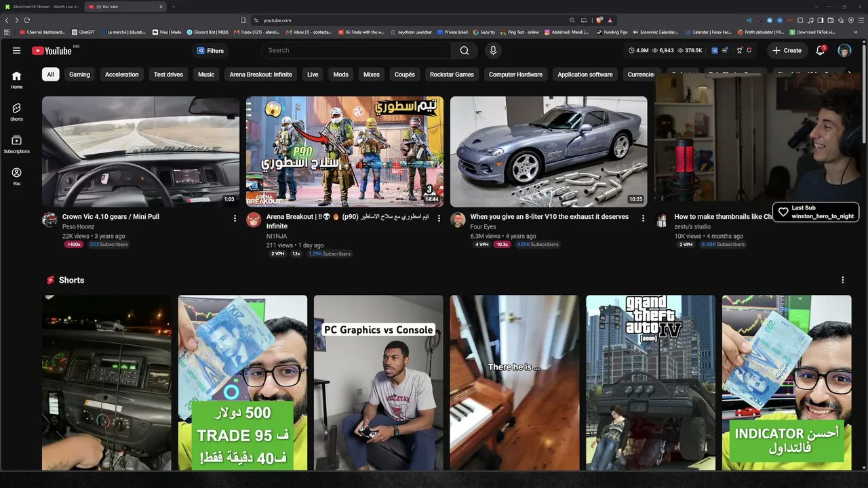
Task: Open video options for 8-liter V10 exhaust video
Action: [643, 218]
